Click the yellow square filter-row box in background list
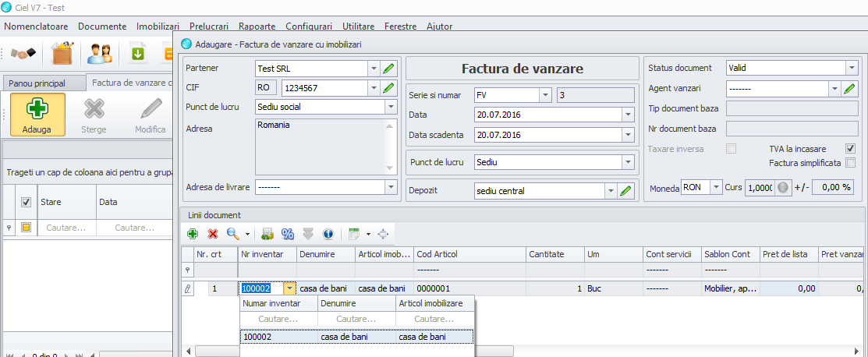Viewport: 868px width, 357px height. click(x=26, y=227)
